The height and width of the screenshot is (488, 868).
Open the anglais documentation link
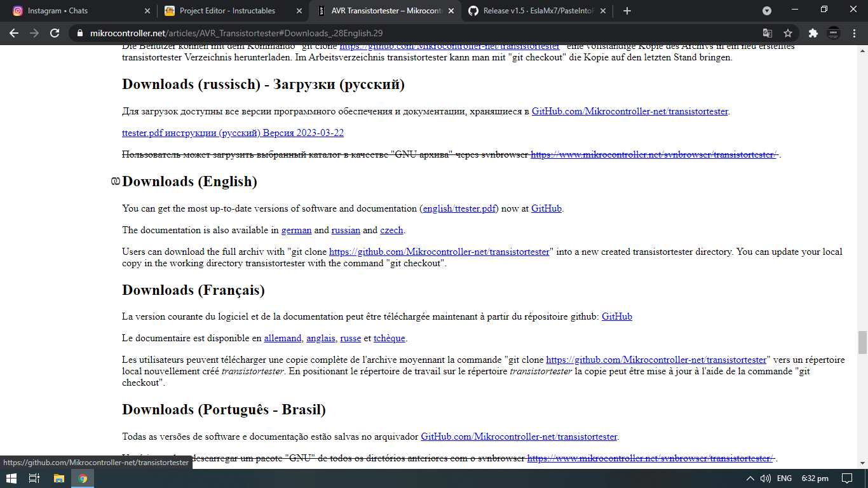tap(321, 338)
